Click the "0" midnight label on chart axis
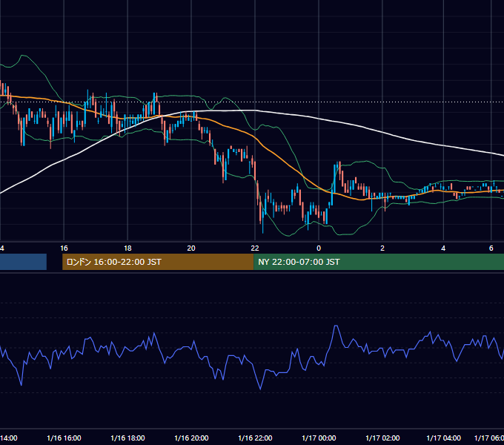Screen dimensions: 504x445 319,248
